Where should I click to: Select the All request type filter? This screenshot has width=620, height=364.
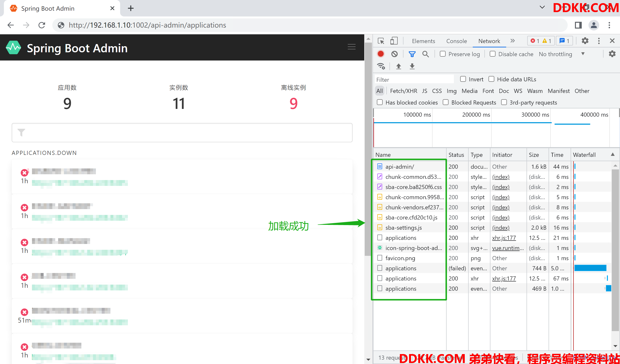click(x=379, y=91)
